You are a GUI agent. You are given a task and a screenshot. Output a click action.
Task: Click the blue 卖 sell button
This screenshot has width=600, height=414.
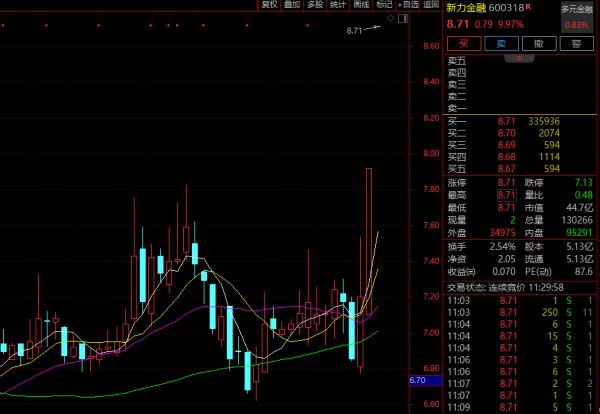point(502,43)
